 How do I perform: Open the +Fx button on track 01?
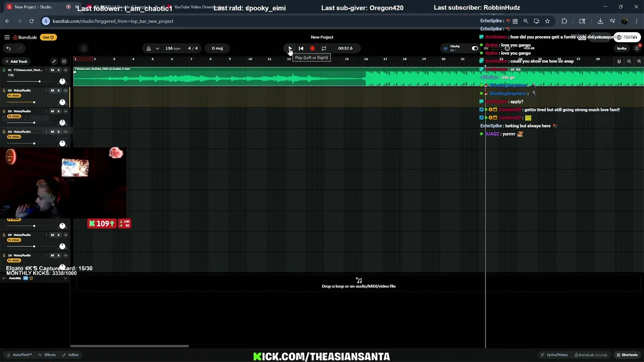coord(11,75)
